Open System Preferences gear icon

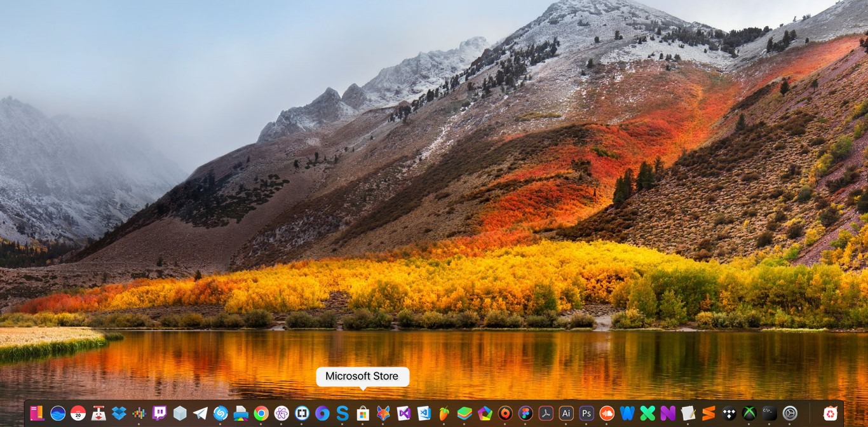point(790,413)
